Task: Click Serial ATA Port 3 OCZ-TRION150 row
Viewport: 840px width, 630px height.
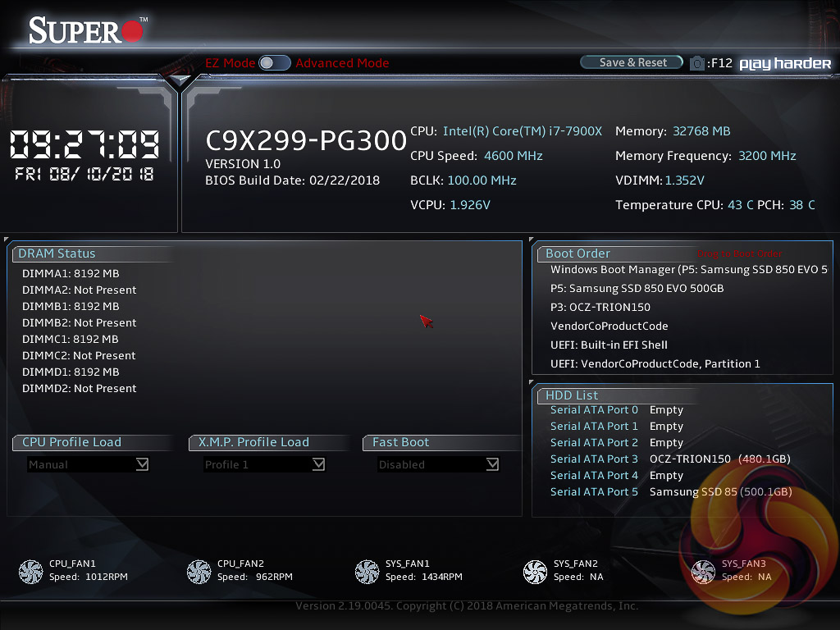Action: (x=670, y=459)
